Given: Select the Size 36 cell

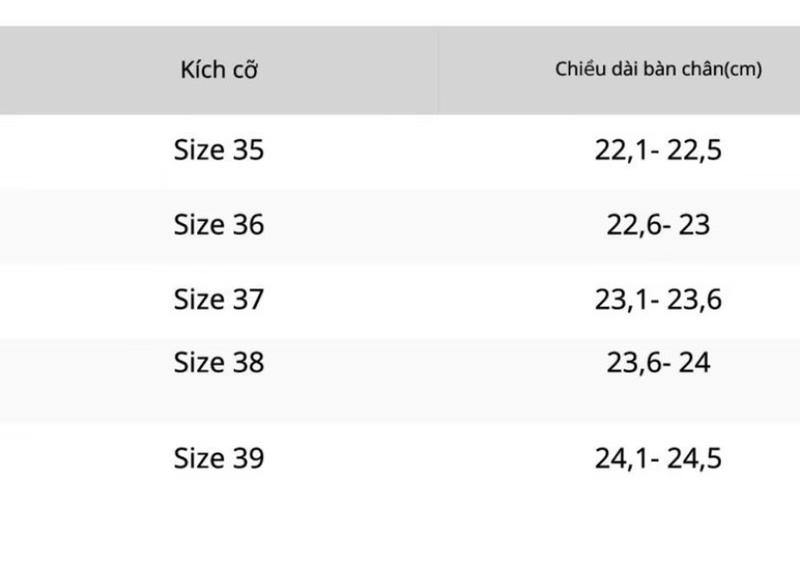Looking at the screenshot, I should coord(219,224).
